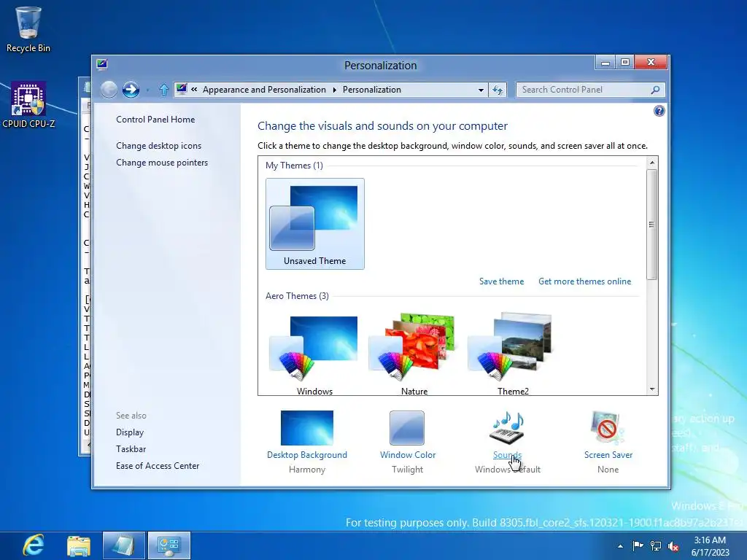The width and height of the screenshot is (747, 560).
Task: Maximize the Personalization window
Action: (x=625, y=63)
